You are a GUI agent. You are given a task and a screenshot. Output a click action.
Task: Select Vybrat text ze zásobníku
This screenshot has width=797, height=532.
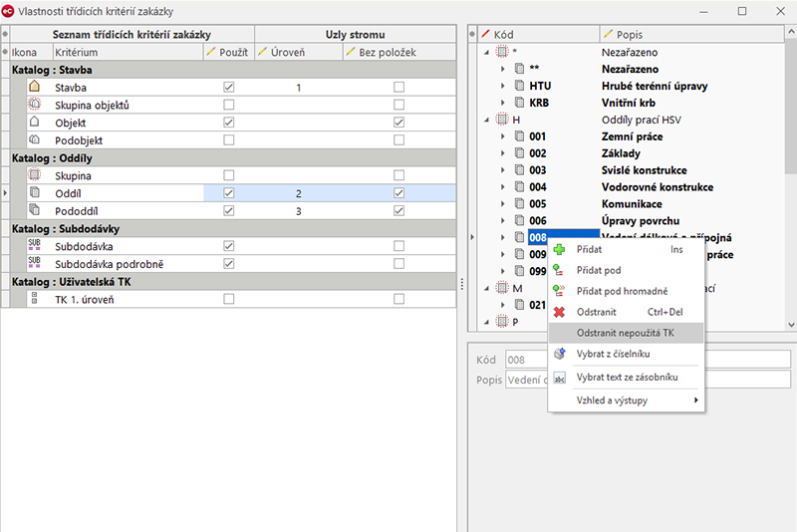(626, 377)
